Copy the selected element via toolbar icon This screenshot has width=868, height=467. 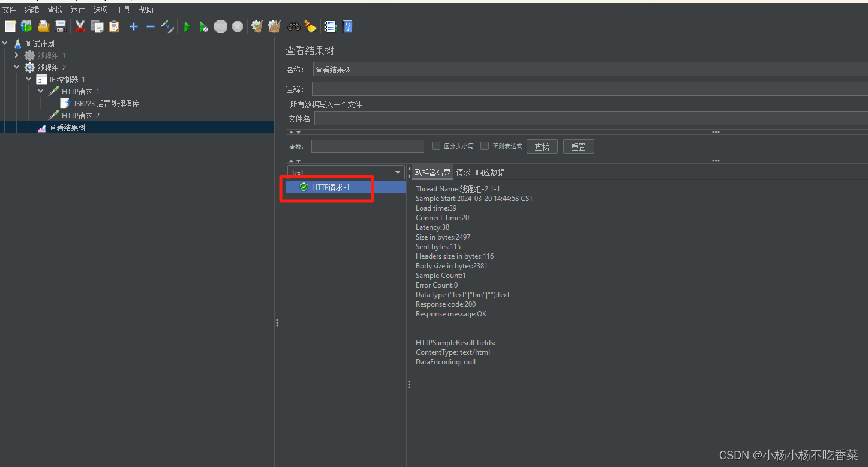click(97, 26)
